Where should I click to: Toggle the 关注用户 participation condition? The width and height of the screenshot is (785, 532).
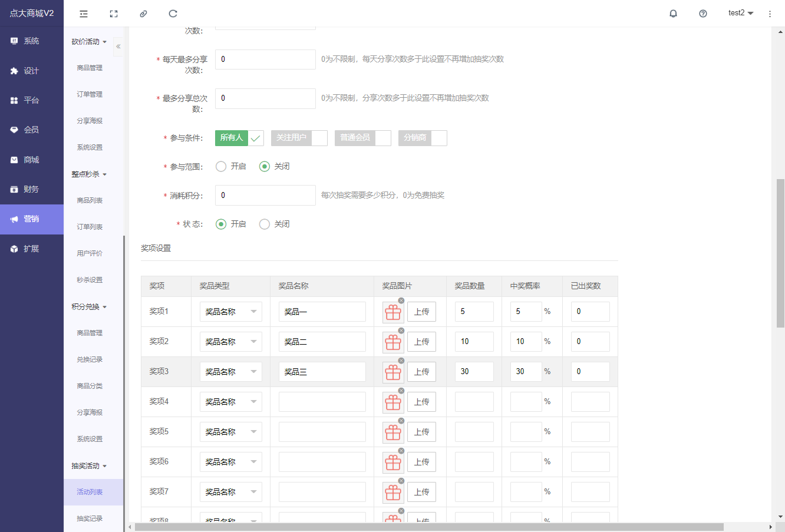299,138
